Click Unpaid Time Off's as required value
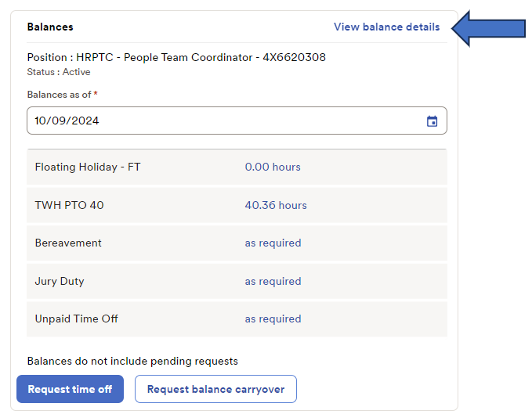This screenshot has height=414, width=532. click(273, 319)
